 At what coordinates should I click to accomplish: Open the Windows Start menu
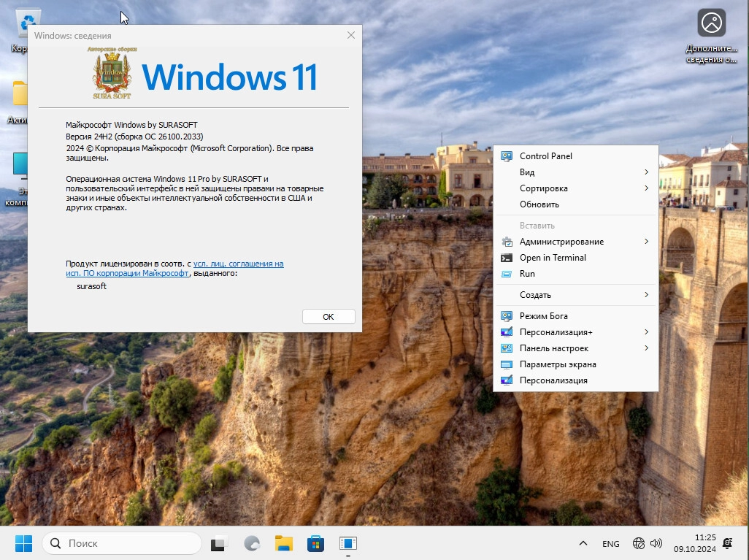click(x=23, y=543)
